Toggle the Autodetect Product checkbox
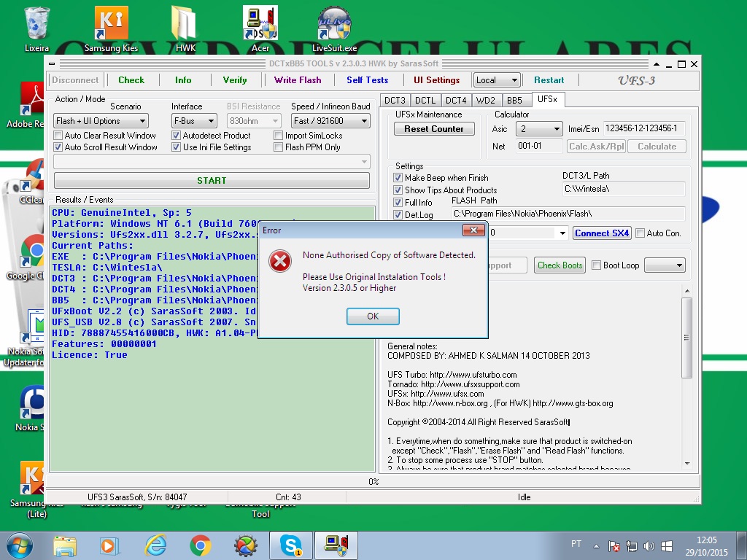The height and width of the screenshot is (560, 747). coord(177,135)
